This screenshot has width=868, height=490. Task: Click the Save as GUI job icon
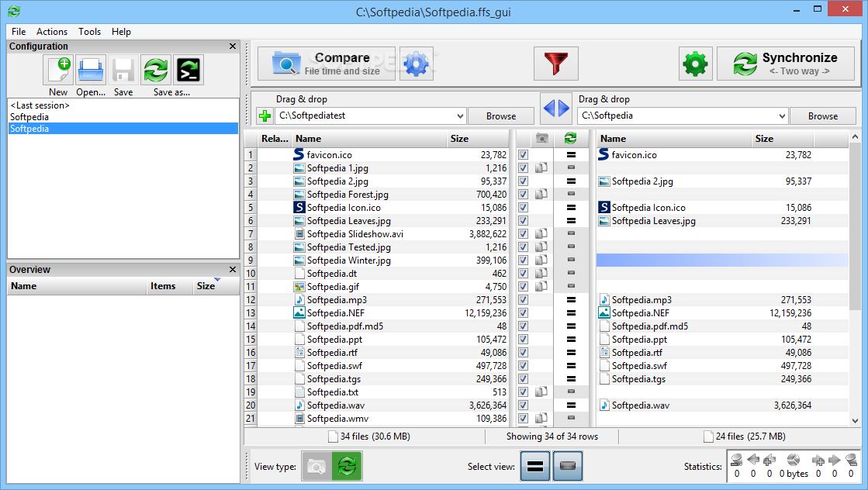[156, 71]
